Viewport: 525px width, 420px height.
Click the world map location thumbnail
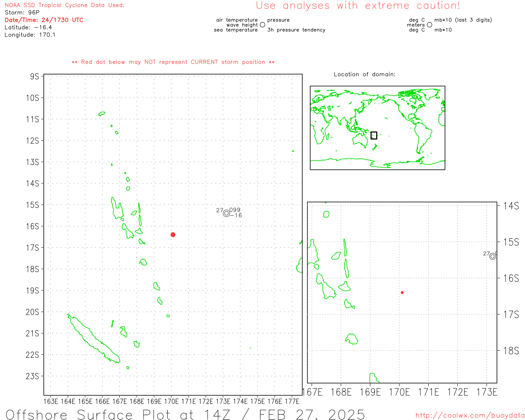[x=377, y=128]
